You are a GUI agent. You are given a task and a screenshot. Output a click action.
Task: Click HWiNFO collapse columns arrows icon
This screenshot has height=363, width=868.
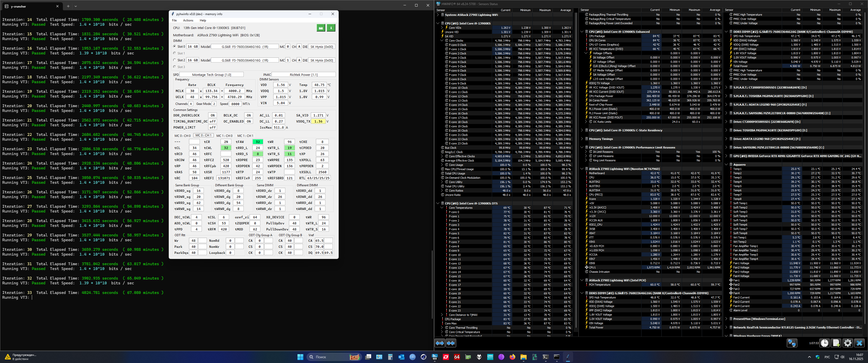(450, 343)
